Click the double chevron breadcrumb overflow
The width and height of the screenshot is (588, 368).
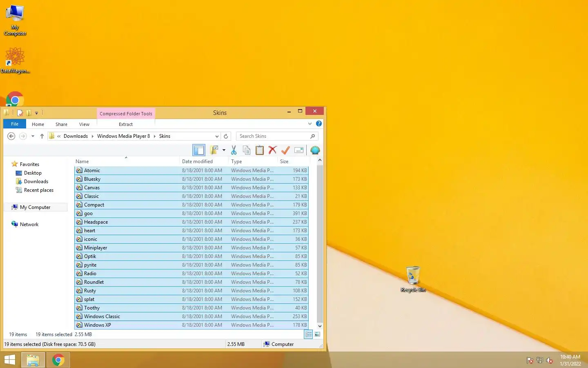59,136
